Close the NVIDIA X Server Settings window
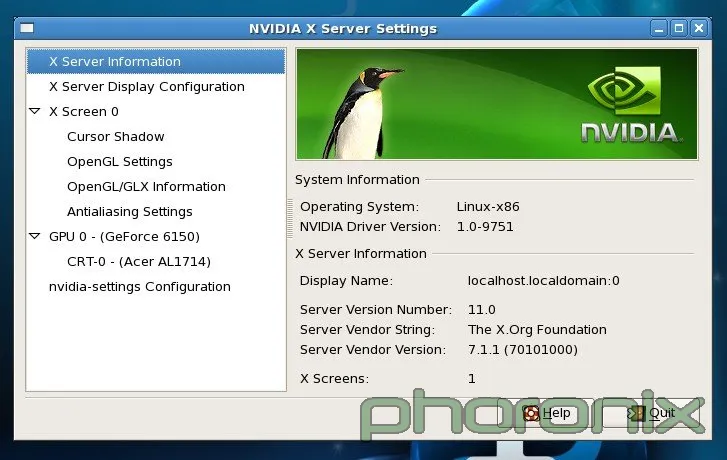 pyautogui.click(x=699, y=29)
